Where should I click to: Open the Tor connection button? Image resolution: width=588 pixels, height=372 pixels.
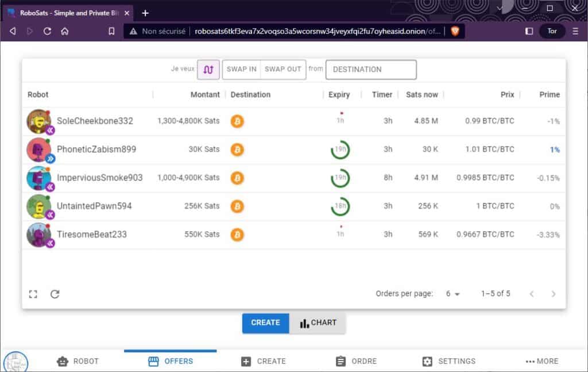552,31
